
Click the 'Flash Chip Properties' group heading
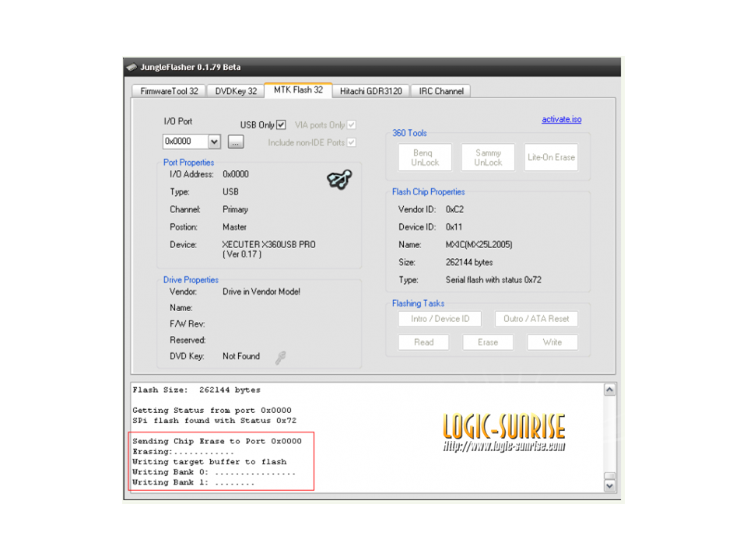click(x=428, y=192)
